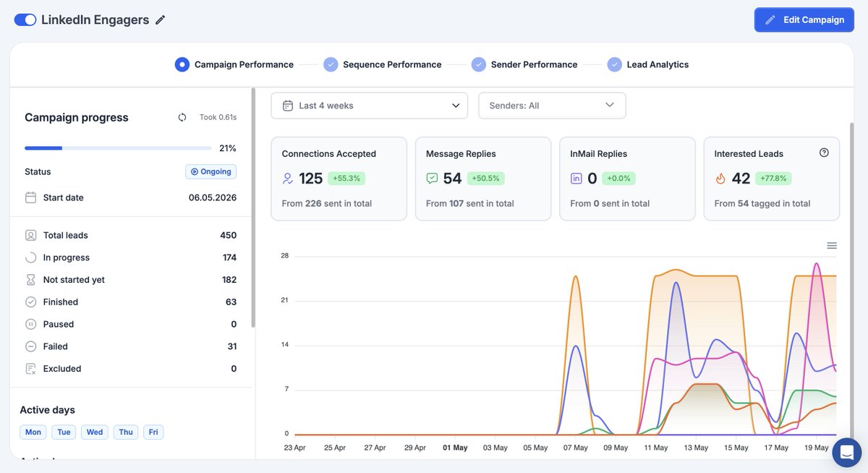The image size is (868, 473).
Task: Click the 07 May chart axis label
Action: [576, 448]
